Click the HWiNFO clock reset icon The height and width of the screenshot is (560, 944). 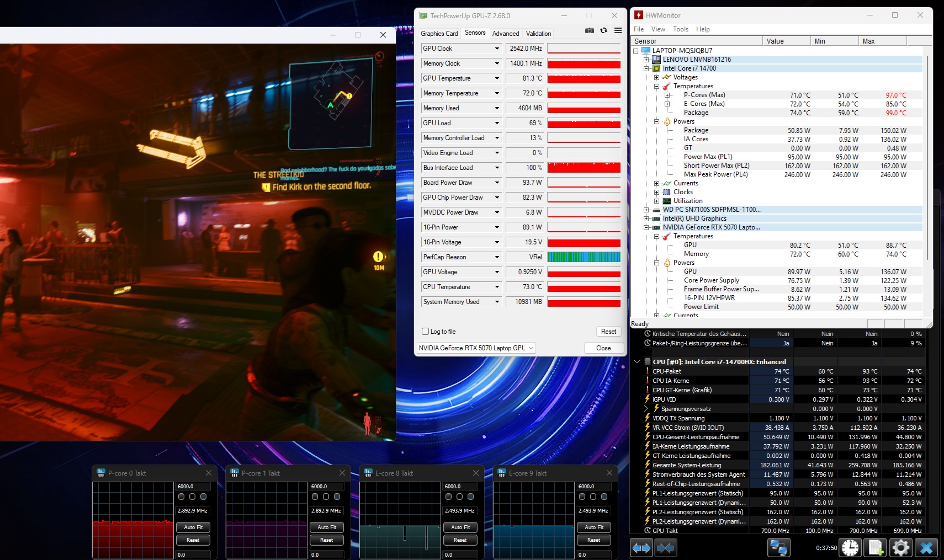point(850,548)
